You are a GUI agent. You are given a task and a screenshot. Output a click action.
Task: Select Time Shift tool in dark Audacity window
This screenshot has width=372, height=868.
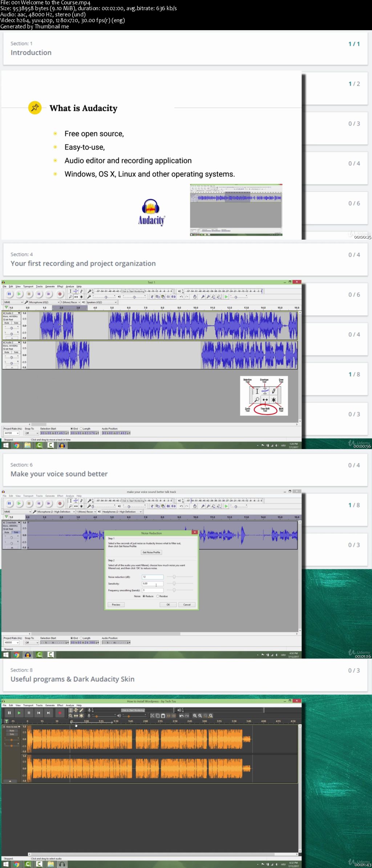(x=76, y=716)
